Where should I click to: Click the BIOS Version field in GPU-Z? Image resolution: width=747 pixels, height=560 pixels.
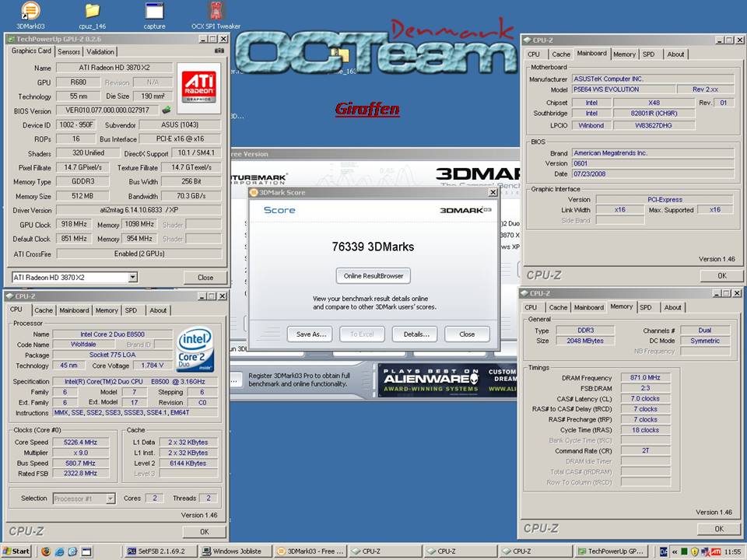tap(107, 110)
